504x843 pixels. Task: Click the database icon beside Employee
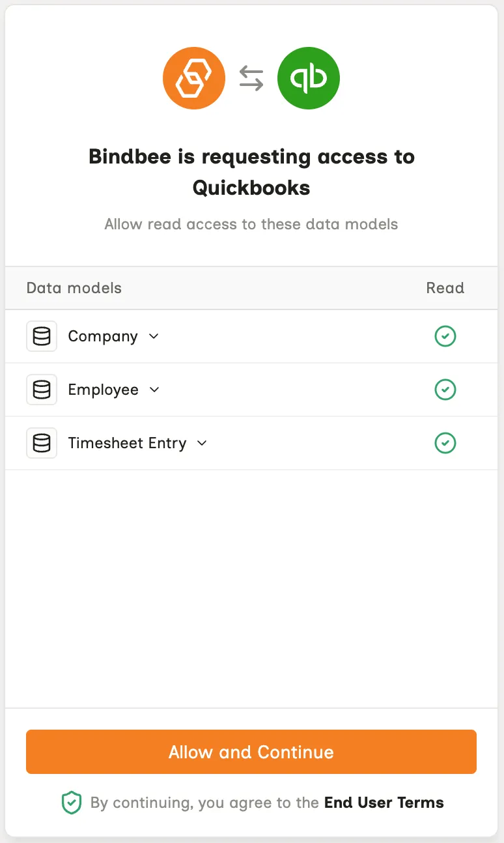coord(42,390)
